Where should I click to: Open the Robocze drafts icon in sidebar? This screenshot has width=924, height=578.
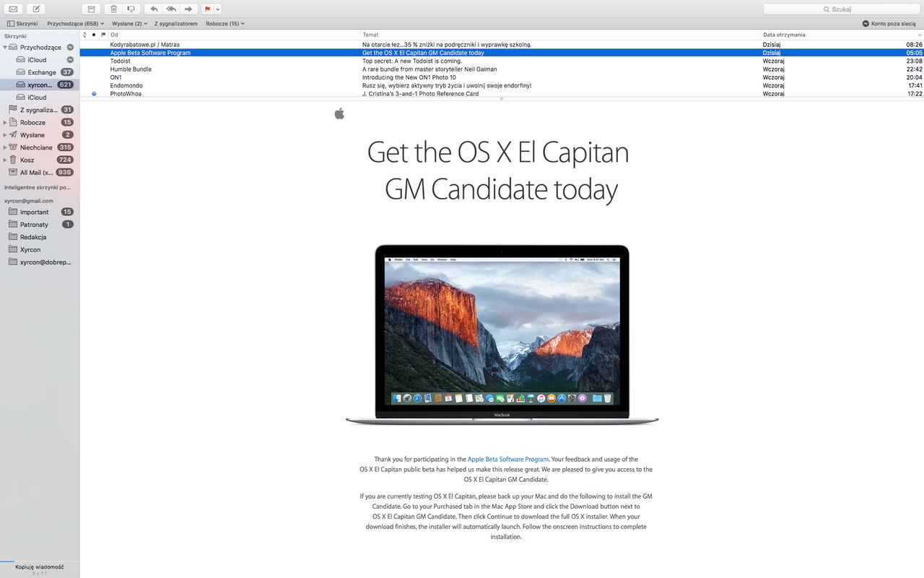13,122
